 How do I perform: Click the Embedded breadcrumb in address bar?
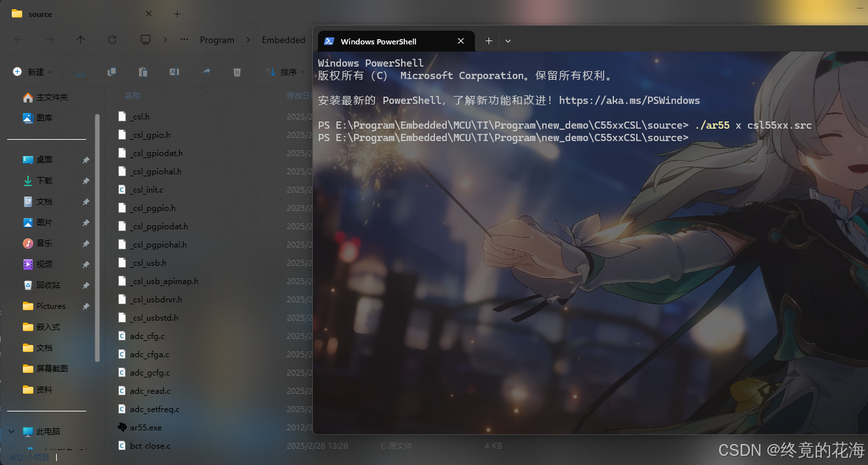click(x=283, y=40)
